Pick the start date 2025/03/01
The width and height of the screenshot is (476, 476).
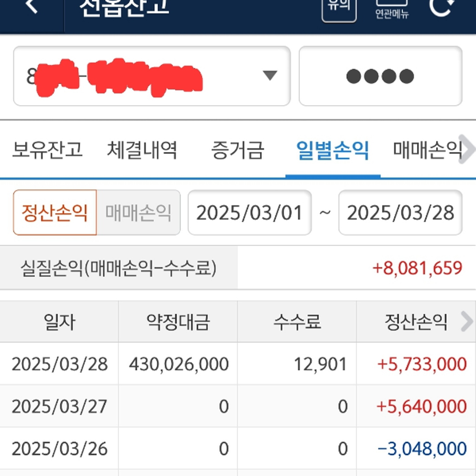click(250, 212)
